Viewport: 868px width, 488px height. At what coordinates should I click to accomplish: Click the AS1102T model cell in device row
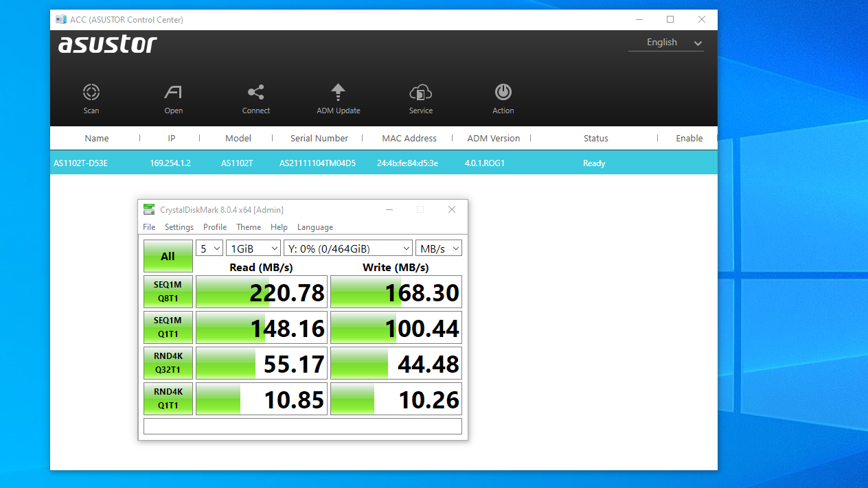pyautogui.click(x=237, y=163)
